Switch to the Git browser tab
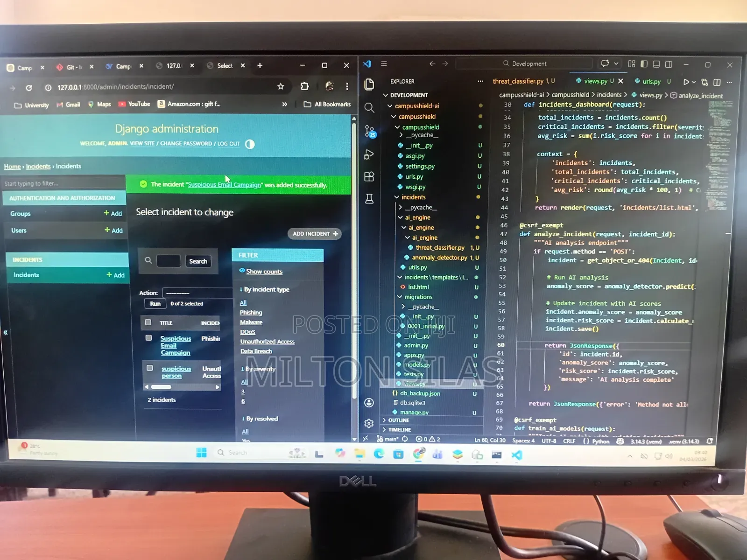 point(75,67)
